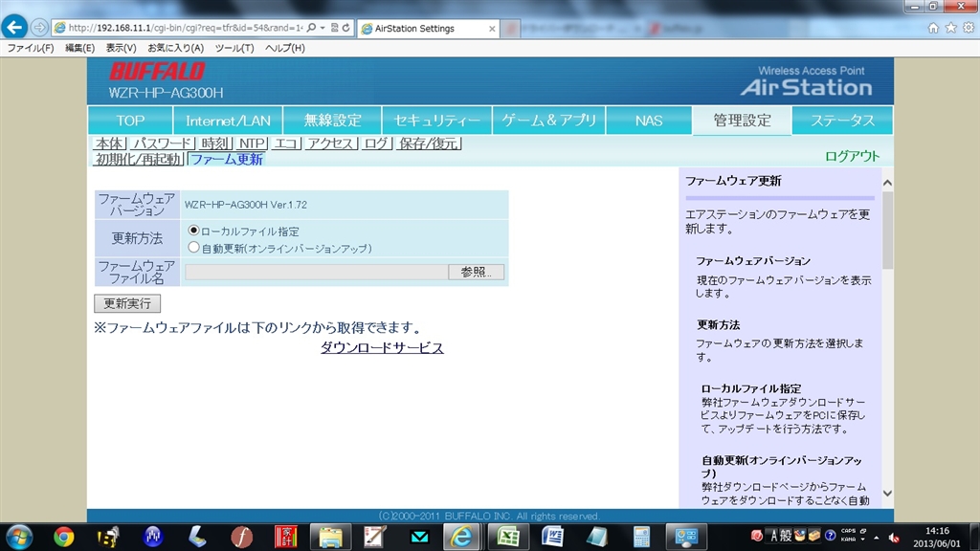The height and width of the screenshot is (551, 980).
Task: Open the お気に入り(A) menu
Action: tap(175, 48)
